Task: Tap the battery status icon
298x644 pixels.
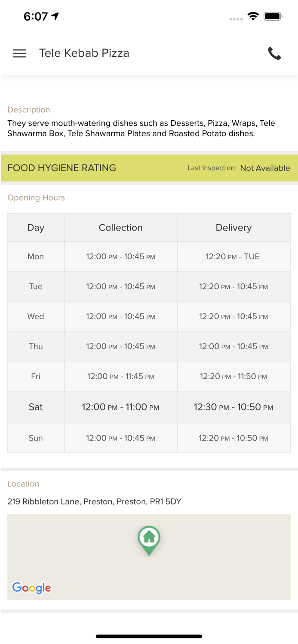Action: pyautogui.click(x=273, y=17)
